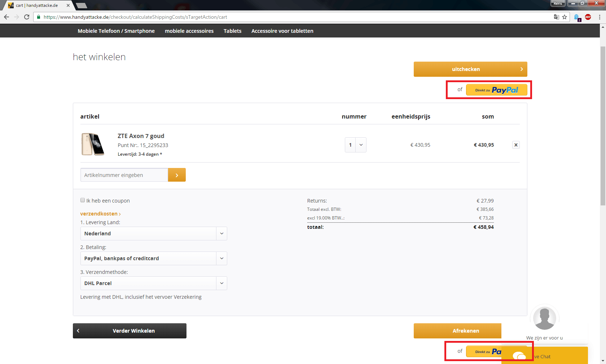The width and height of the screenshot is (606, 364).
Task: Click the 'Punt Nr:. 15_2295233' text
Action: [143, 145]
